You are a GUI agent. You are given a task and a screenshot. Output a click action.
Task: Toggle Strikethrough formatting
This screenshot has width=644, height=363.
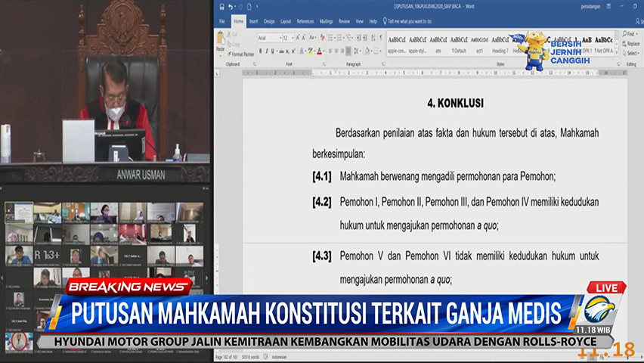(x=282, y=51)
